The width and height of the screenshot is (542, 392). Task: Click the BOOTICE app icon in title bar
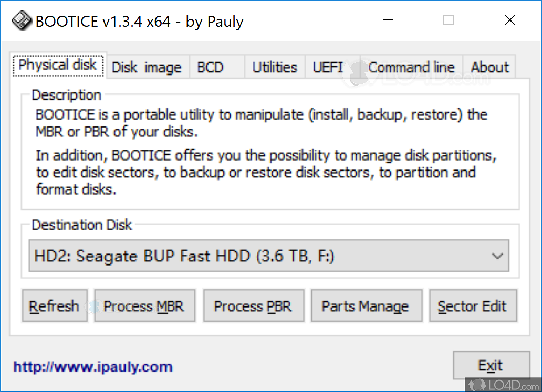pyautogui.click(x=21, y=21)
